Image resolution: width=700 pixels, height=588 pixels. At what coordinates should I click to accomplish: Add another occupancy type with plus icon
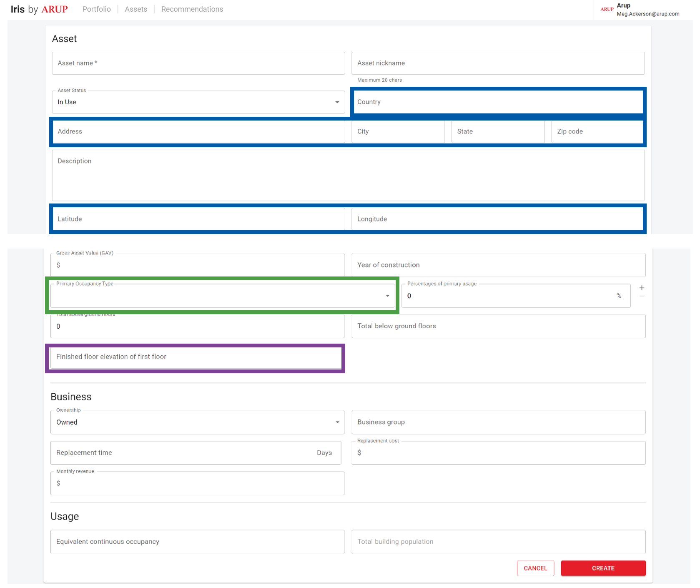(642, 288)
